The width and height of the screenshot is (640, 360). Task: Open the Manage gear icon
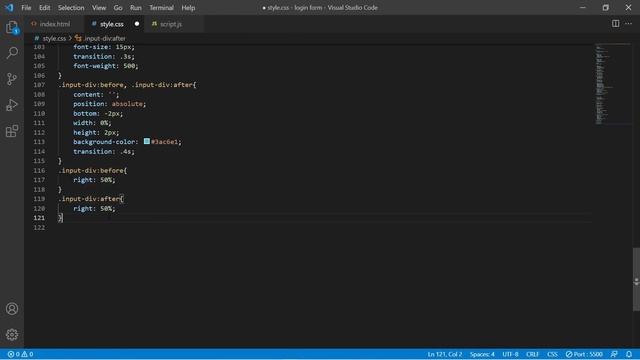point(12,335)
